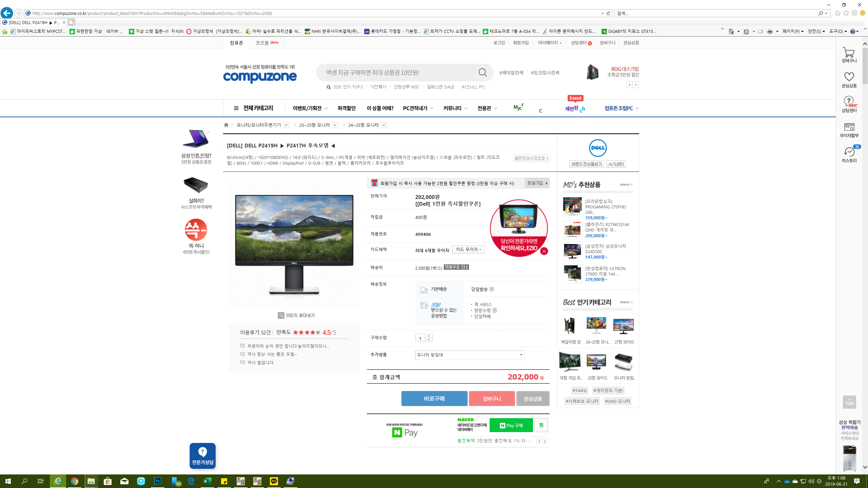
Task: Open IE 도구(O) menu
Action: tap(838, 31)
